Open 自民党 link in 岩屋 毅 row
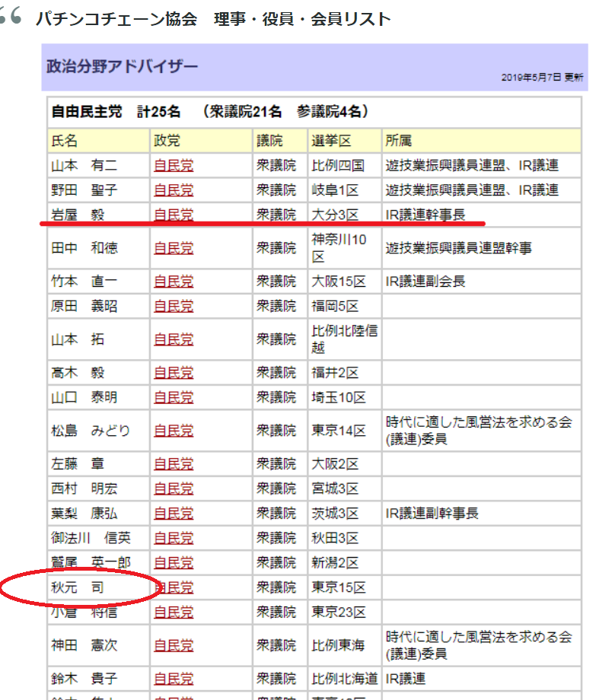Screen dimensions: 615x700 click(174, 215)
